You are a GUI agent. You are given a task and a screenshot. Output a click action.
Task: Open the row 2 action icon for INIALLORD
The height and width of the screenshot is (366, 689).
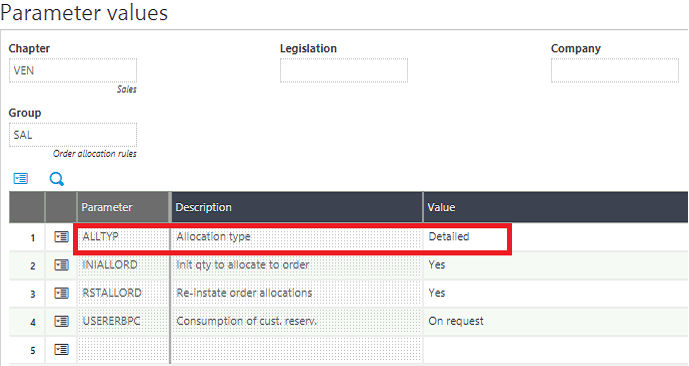click(x=61, y=265)
